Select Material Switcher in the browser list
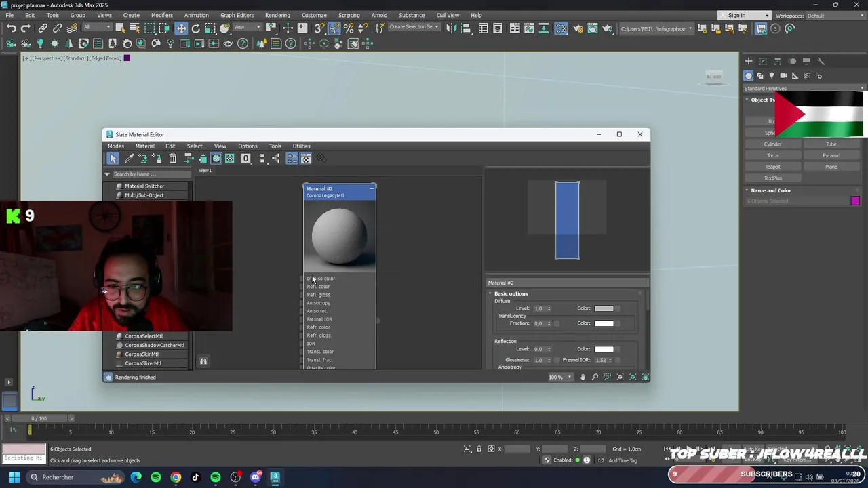Viewport: 868px width, 488px height. [144, 186]
